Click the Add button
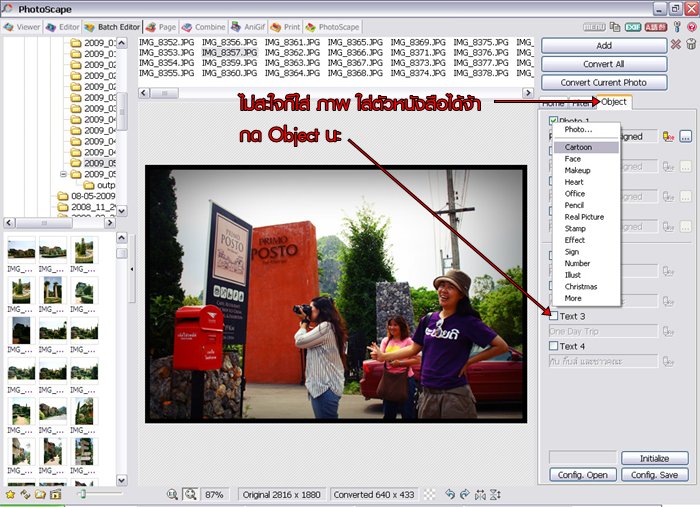The height and width of the screenshot is (507, 700). click(x=604, y=46)
